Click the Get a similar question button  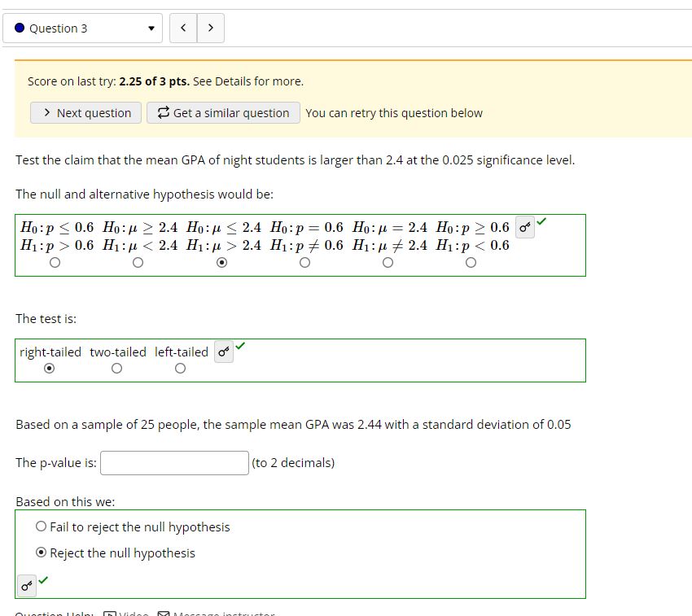point(223,112)
